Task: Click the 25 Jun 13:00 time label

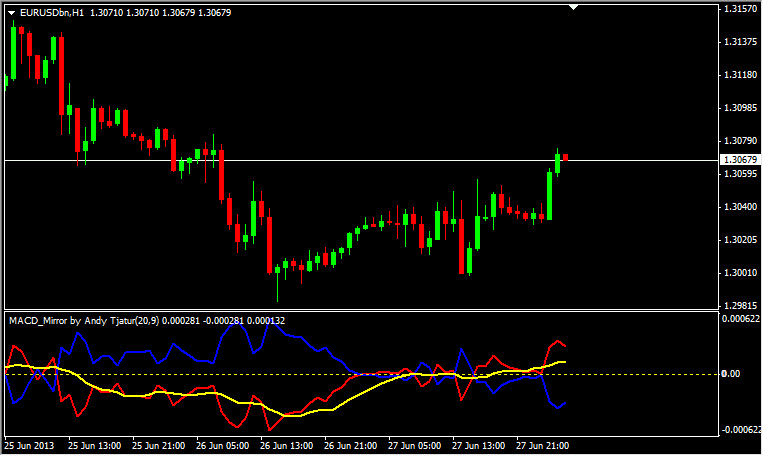Action: (x=94, y=446)
